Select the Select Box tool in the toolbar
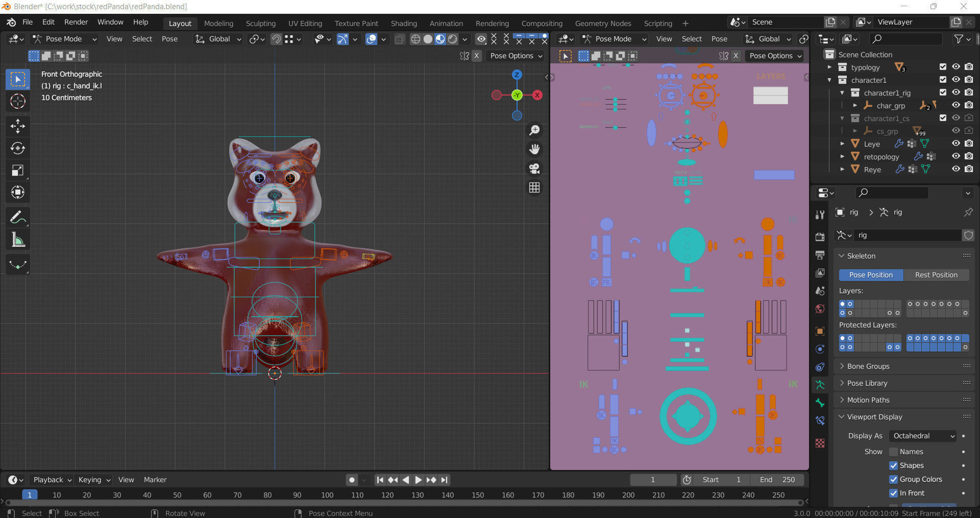This screenshot has height=518, width=980. tap(18, 79)
